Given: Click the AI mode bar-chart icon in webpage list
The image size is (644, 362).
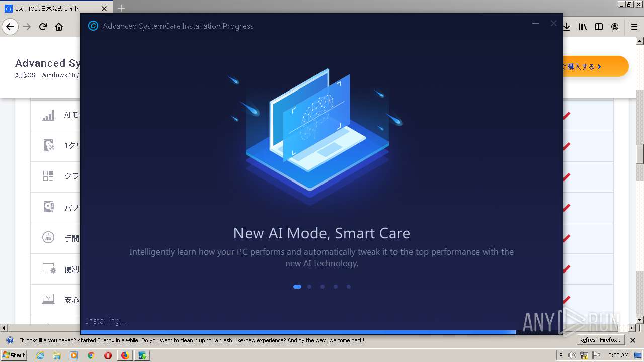Looking at the screenshot, I should point(48,115).
